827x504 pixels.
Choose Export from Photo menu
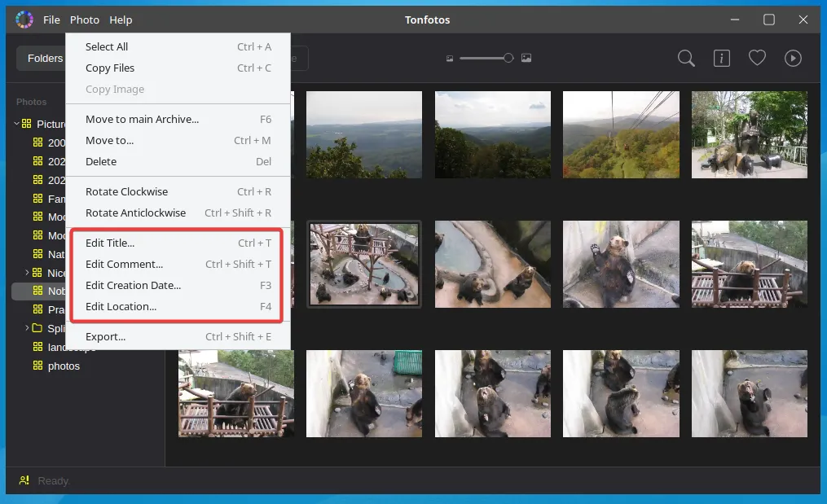click(x=105, y=336)
